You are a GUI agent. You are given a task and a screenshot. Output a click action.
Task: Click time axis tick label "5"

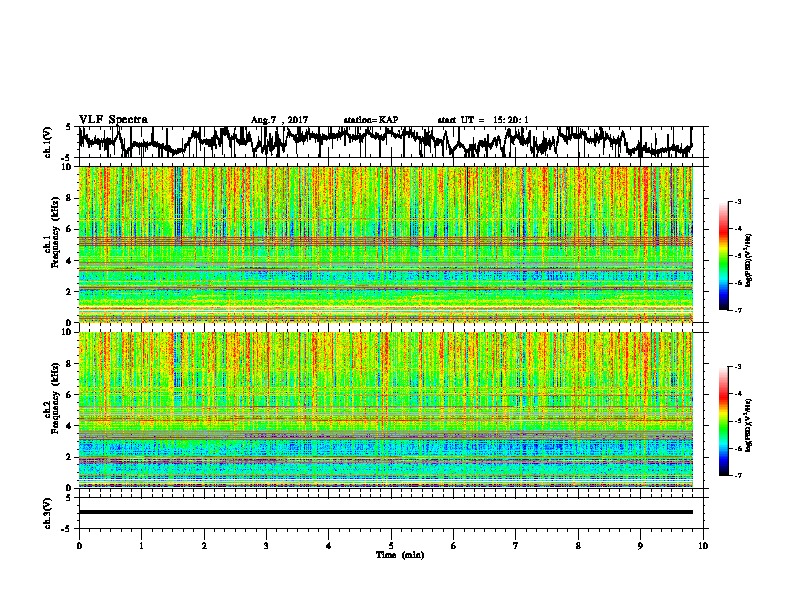[x=391, y=546]
